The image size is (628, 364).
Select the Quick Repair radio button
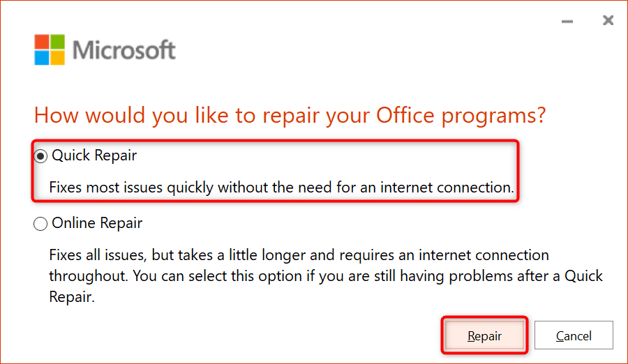pyautogui.click(x=41, y=156)
